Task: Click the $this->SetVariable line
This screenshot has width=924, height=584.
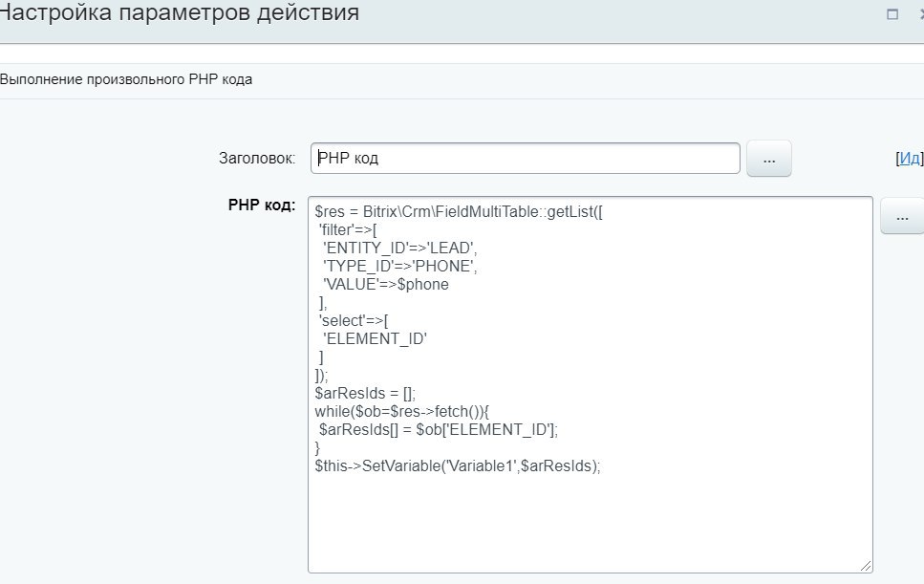Action: [x=458, y=466]
